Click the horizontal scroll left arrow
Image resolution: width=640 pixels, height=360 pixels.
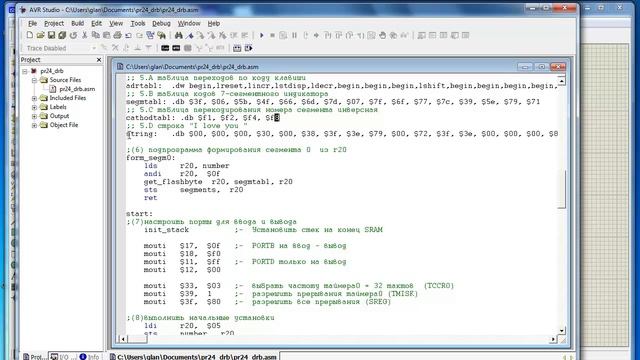pyautogui.click(x=122, y=339)
